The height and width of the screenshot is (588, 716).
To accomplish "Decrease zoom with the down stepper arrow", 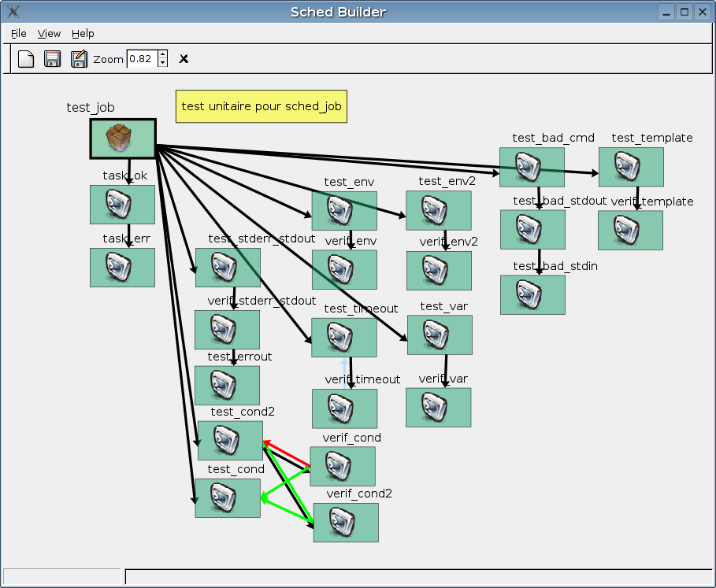I will 162,63.
